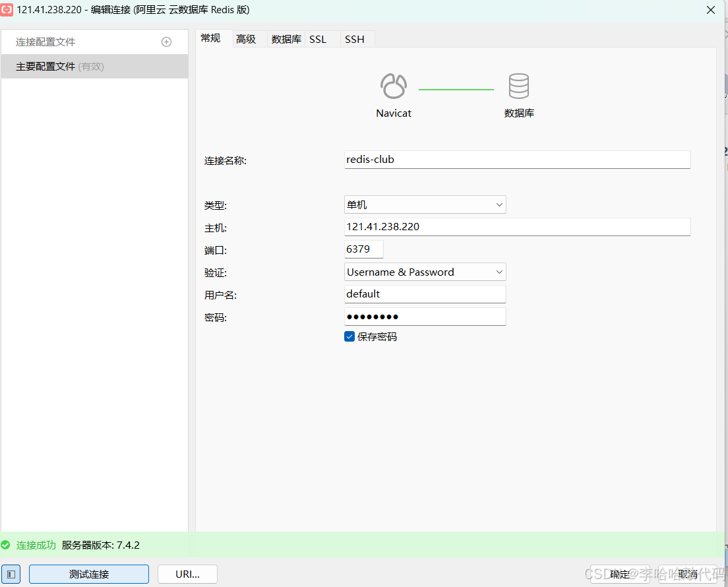Screen dimensions: 728x587
Task: Click the 服务器版本: 7.4.2 status text
Action: pos(101,545)
